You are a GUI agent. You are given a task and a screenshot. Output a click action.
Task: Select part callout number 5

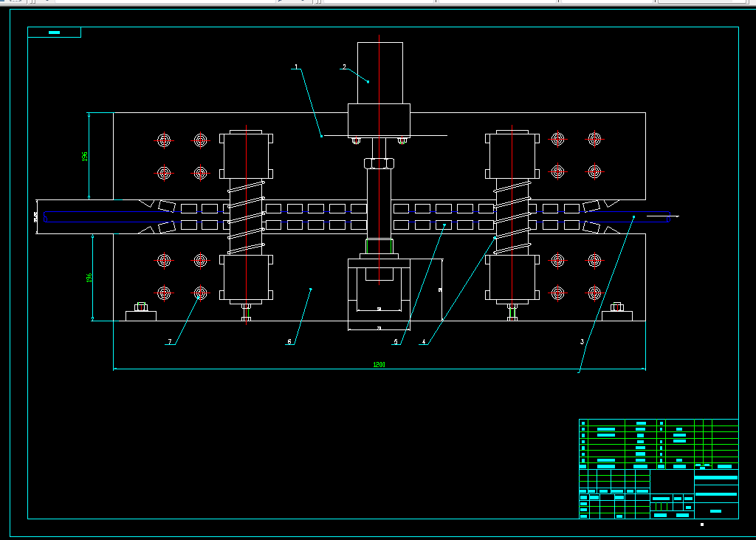coord(396,342)
